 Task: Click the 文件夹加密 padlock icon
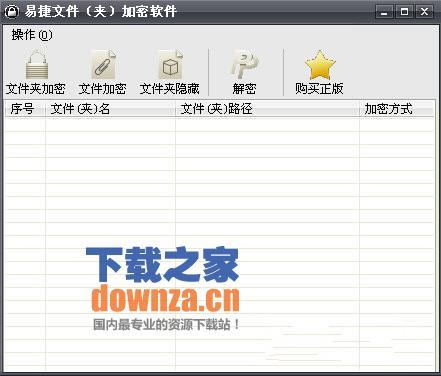[37, 65]
